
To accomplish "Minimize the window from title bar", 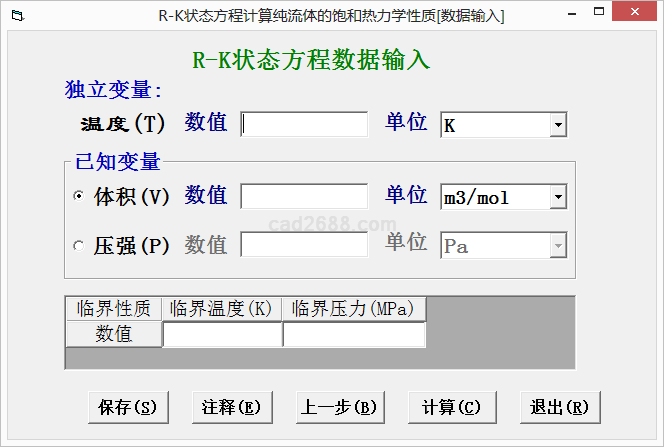I will pos(569,16).
